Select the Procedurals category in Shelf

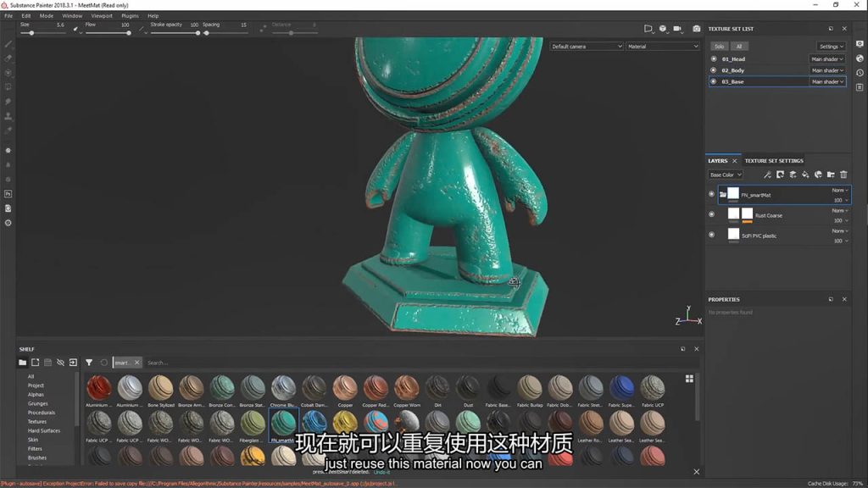42,413
